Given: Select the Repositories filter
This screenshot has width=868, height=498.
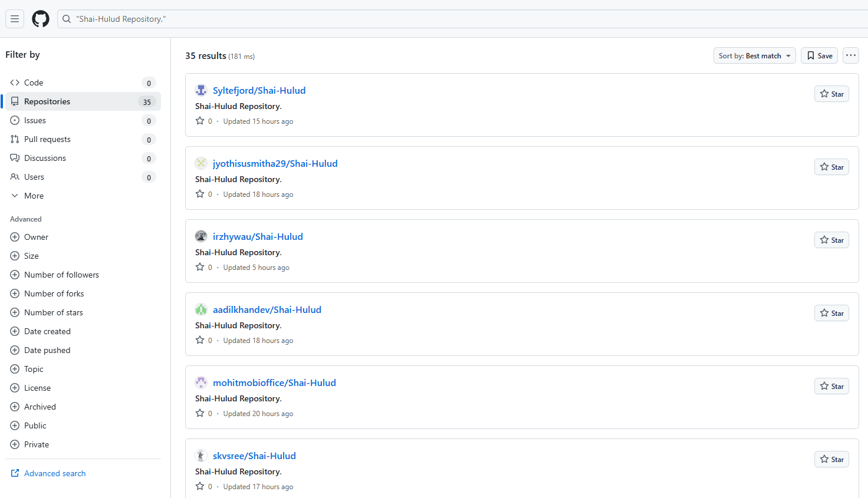Looking at the screenshot, I should [83, 101].
